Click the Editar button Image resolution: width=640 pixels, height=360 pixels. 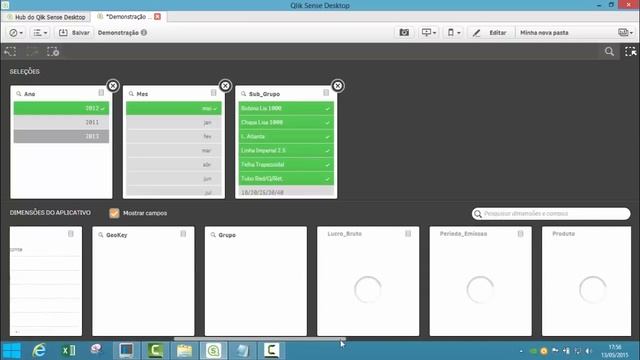490,33
